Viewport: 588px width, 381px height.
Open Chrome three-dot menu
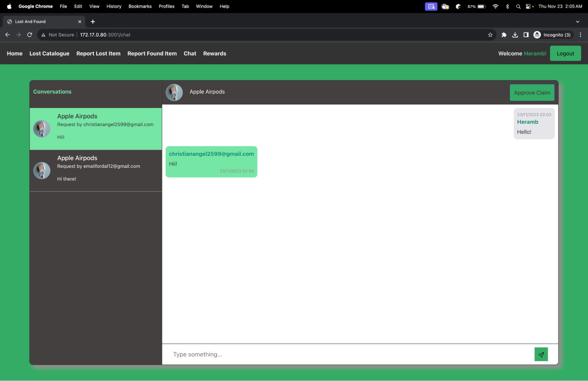point(580,35)
